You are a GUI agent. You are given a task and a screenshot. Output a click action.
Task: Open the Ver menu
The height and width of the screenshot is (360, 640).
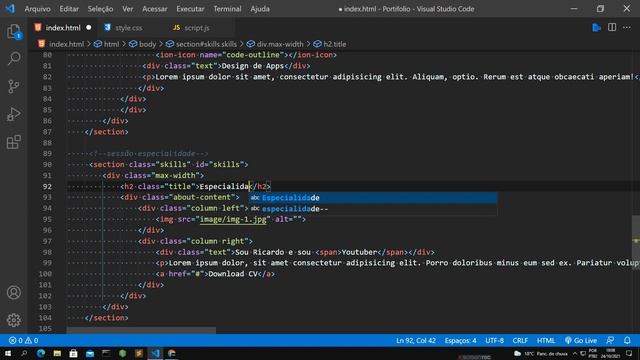pyautogui.click(x=127, y=9)
